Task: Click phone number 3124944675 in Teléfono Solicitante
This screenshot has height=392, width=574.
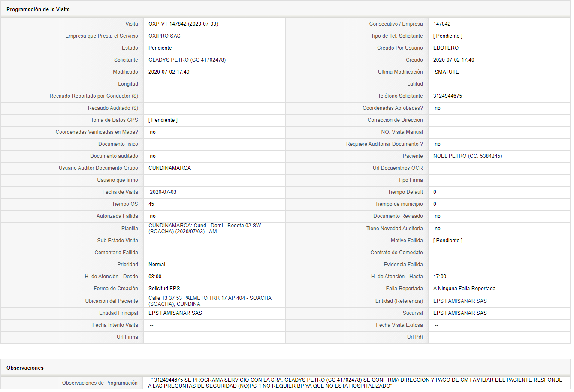Action: point(447,96)
